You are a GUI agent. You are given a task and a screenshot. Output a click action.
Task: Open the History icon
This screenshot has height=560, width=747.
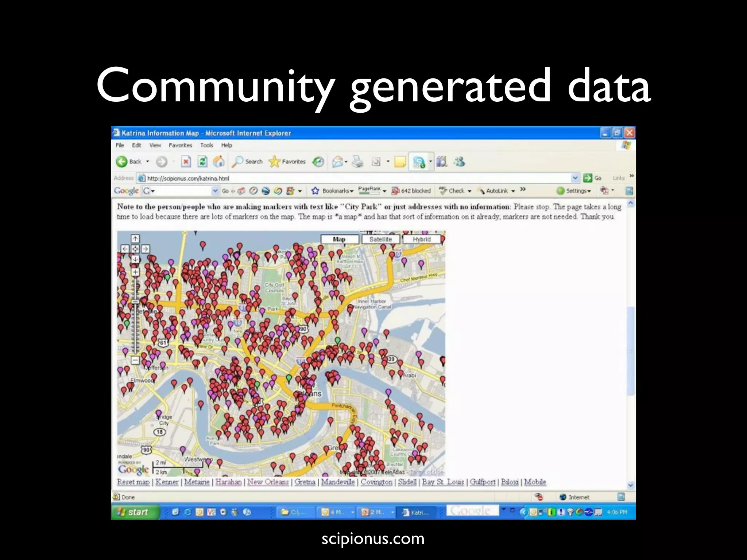point(318,162)
